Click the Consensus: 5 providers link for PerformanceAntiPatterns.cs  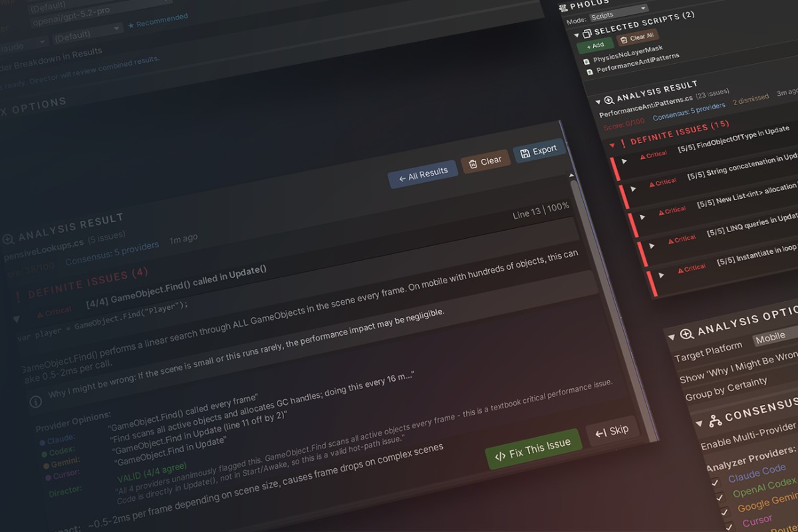tap(688, 112)
